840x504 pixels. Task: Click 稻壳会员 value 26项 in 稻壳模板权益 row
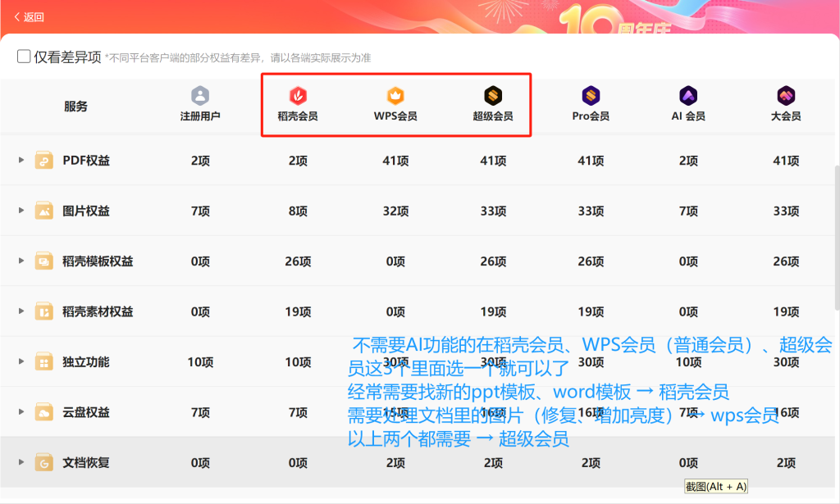pos(298,261)
